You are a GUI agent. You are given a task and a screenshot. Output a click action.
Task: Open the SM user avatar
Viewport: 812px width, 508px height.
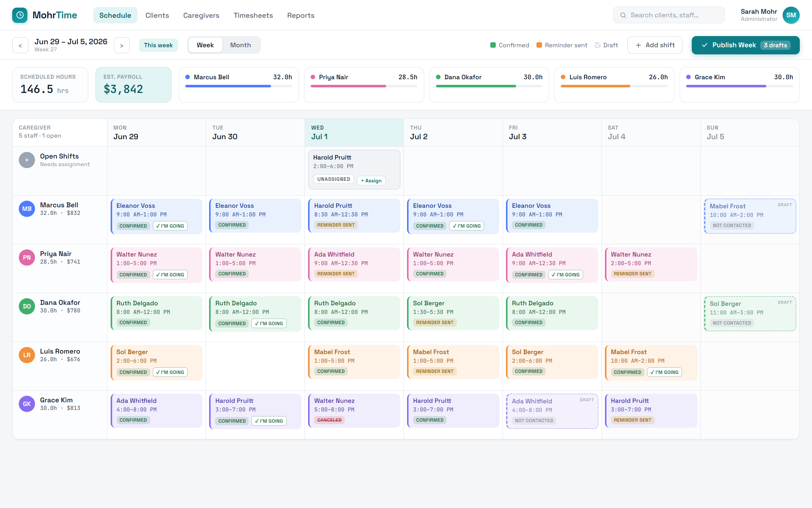pyautogui.click(x=791, y=15)
